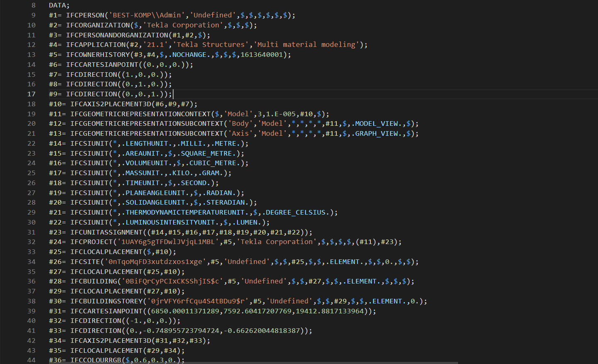Click the IFCPROJECT GUID string '1UAY6g5gTFDwlJVjqL1MBL'
This screenshot has height=364, width=598.
pos(168,242)
